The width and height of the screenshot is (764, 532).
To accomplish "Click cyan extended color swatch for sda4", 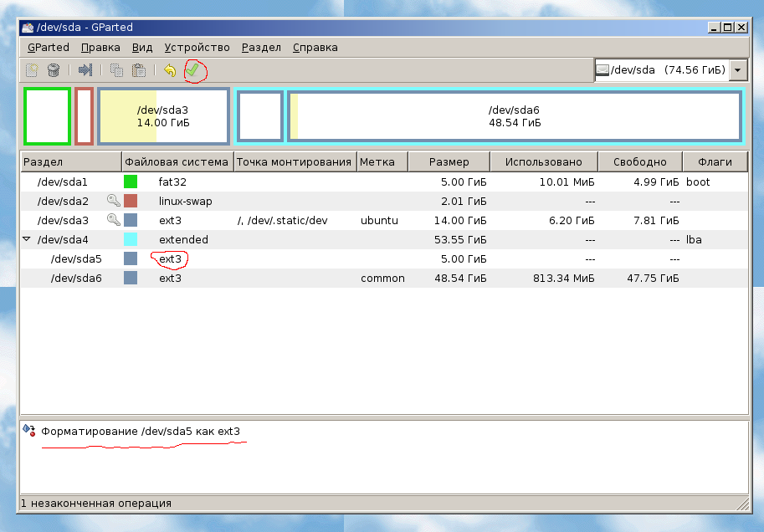I will (x=131, y=239).
